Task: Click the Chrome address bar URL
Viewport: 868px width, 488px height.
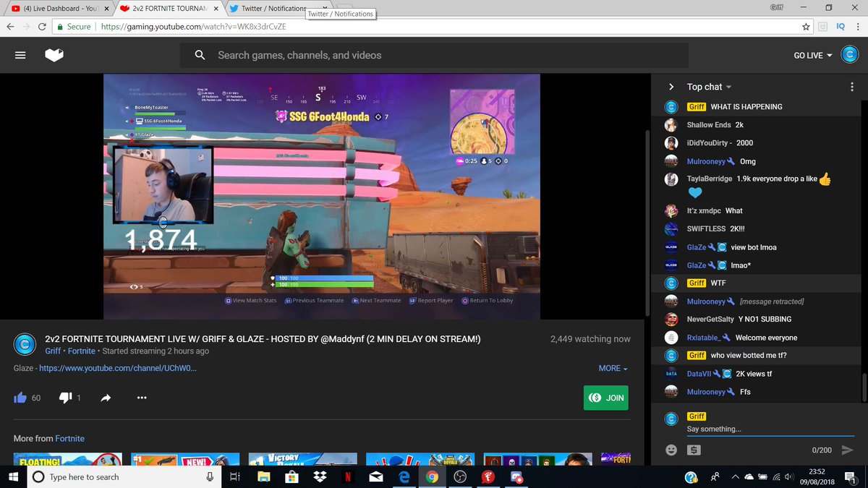Action: tap(193, 27)
